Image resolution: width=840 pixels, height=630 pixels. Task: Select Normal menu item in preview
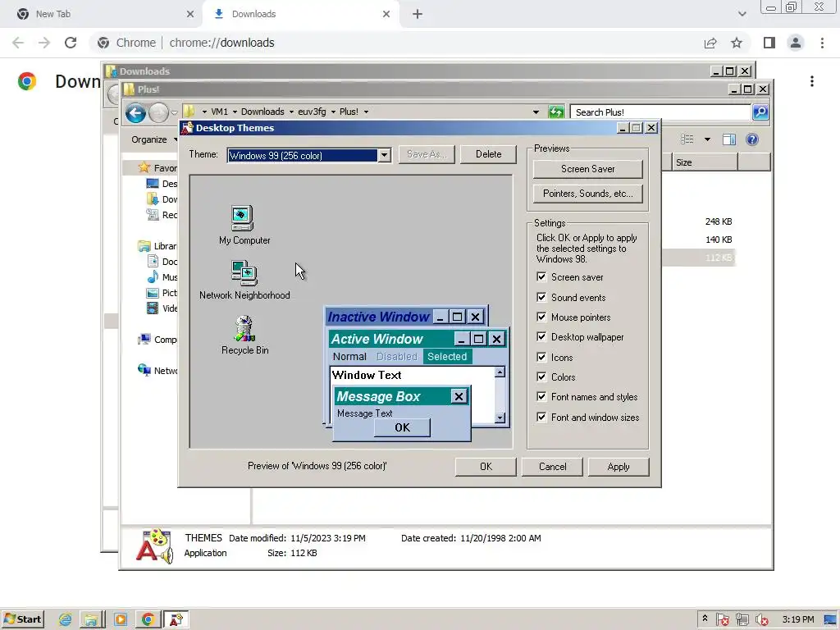click(349, 357)
